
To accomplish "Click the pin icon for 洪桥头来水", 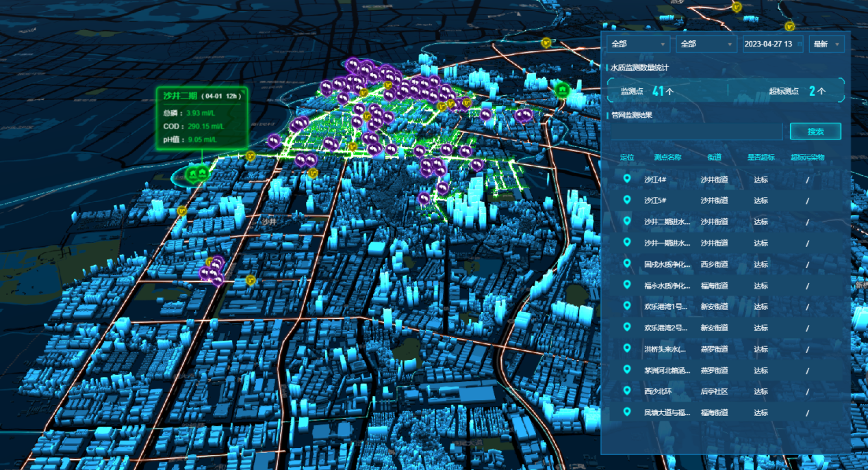I will click(626, 349).
